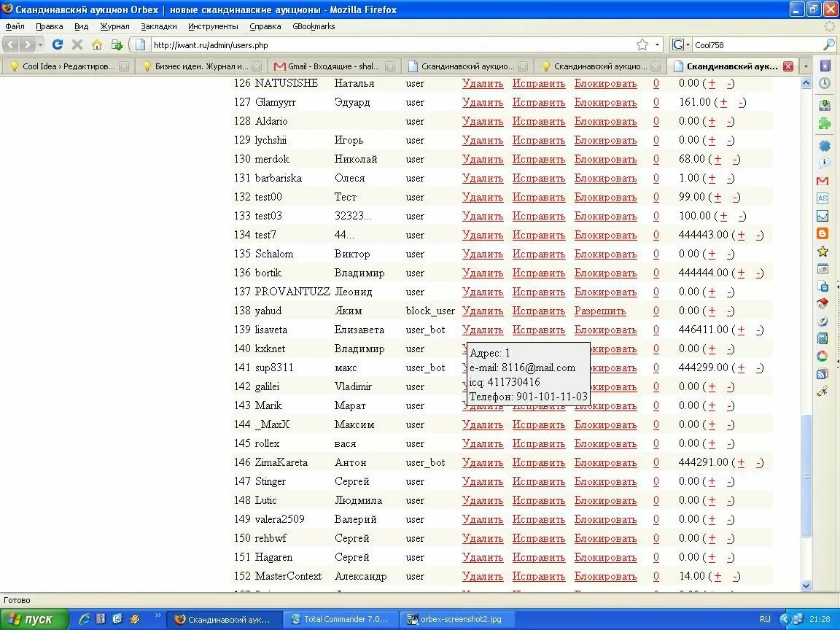Click Удалить for user NATUSISHE
The image size is (840, 630).
pos(483,84)
